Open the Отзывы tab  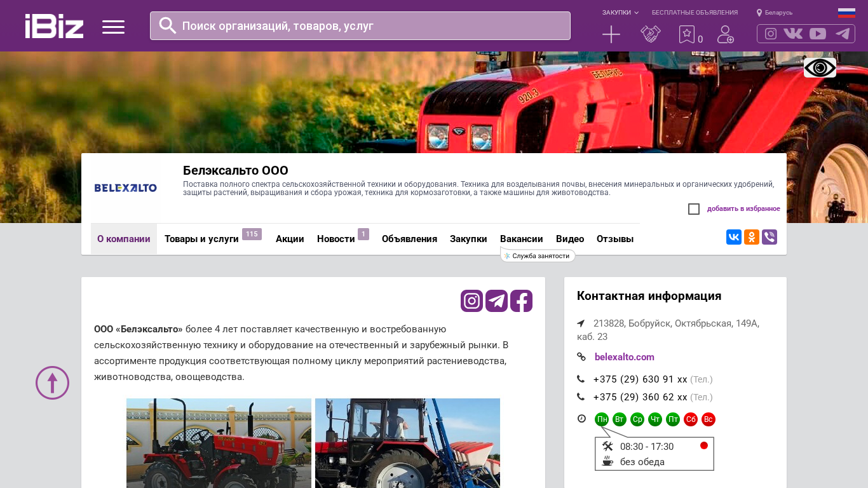pyautogui.click(x=615, y=239)
